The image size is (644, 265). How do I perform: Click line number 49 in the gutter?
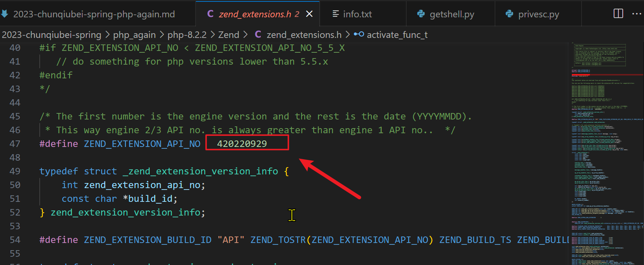[x=15, y=171]
